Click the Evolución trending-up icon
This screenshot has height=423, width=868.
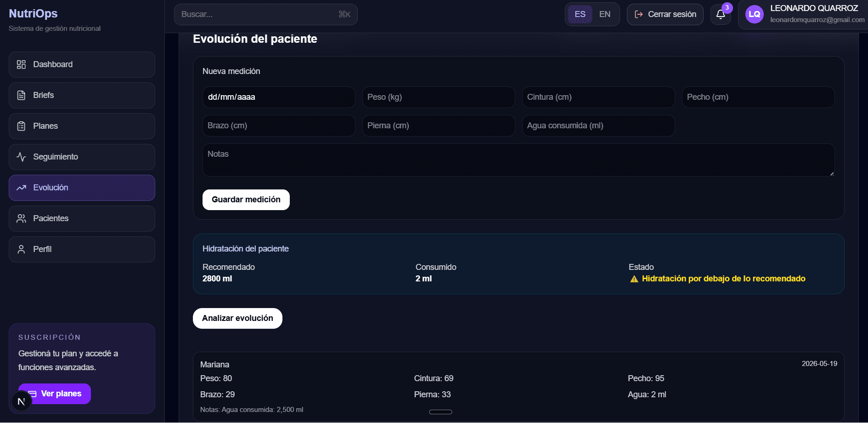[x=21, y=188]
